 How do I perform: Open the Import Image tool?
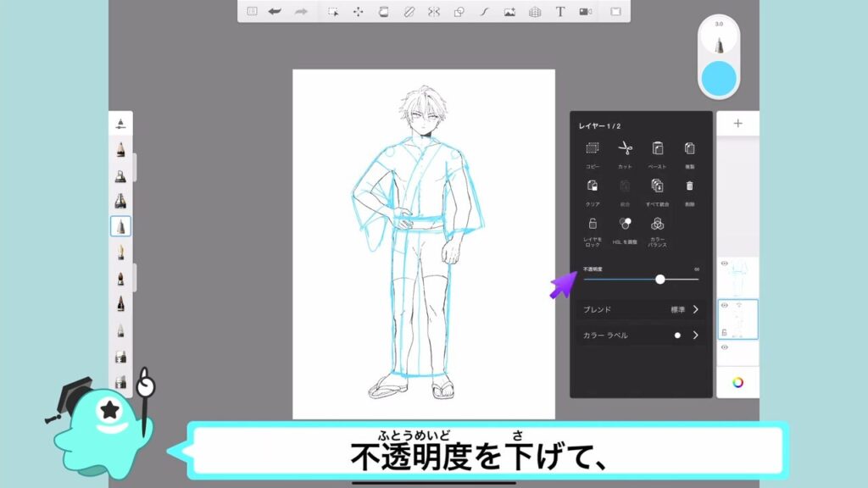pos(509,12)
